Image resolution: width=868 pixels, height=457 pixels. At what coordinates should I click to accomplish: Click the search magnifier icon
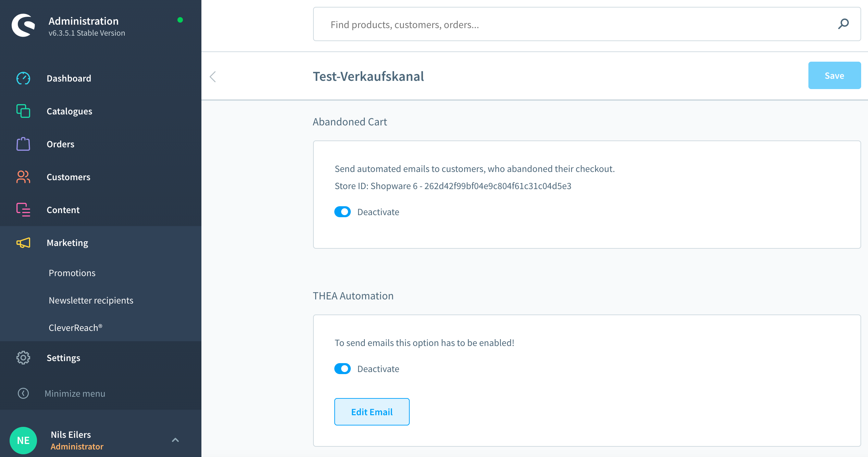click(843, 24)
